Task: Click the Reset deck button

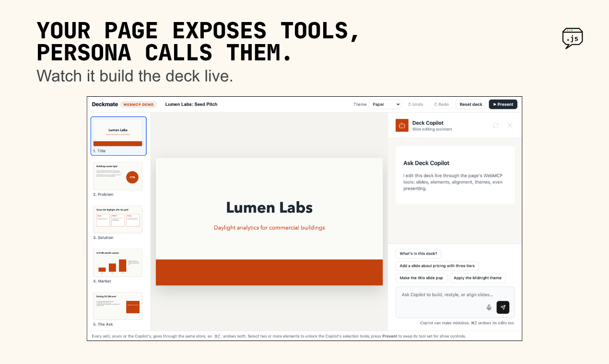Action: click(x=471, y=104)
